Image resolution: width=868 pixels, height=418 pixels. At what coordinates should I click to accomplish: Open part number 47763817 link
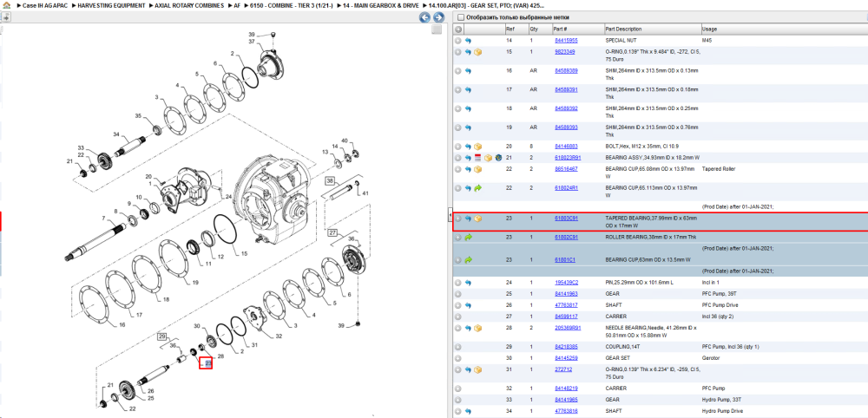click(x=566, y=305)
